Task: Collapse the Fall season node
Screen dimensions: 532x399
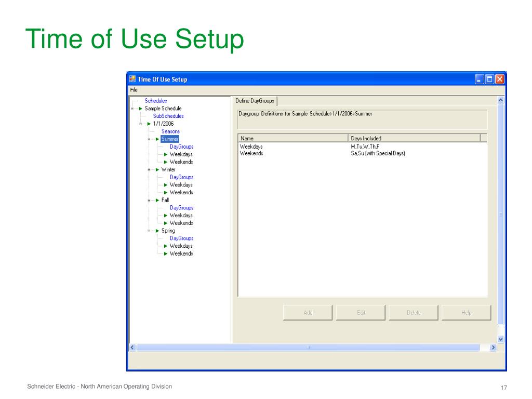Action: [x=149, y=200]
